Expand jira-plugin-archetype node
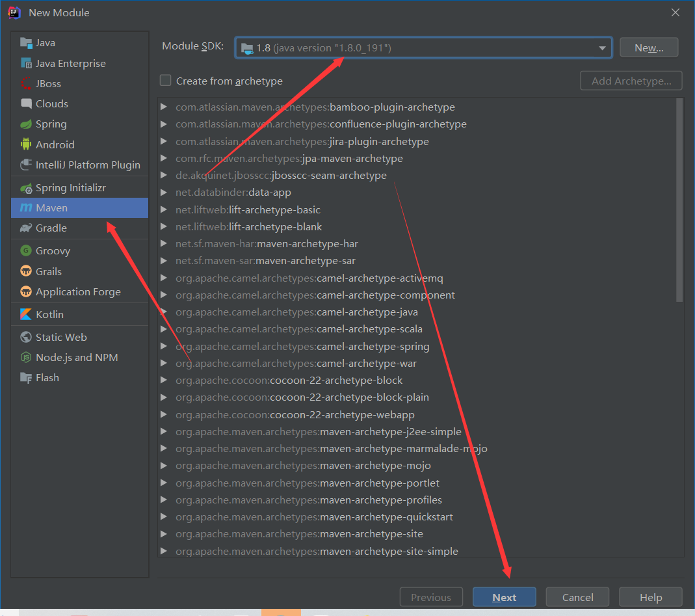Viewport: 695px width, 616px height. tap(164, 141)
